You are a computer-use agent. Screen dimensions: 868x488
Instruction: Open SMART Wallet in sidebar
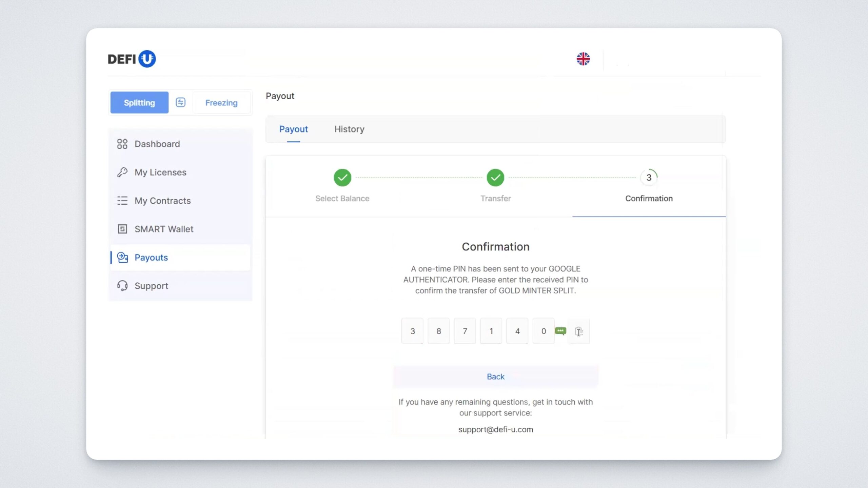(x=164, y=229)
